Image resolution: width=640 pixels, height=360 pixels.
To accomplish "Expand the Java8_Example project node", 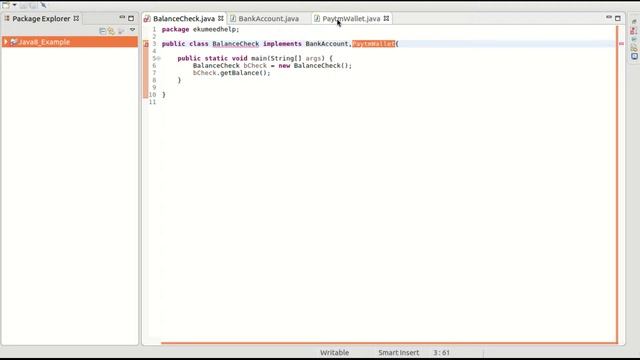I will coord(6,42).
